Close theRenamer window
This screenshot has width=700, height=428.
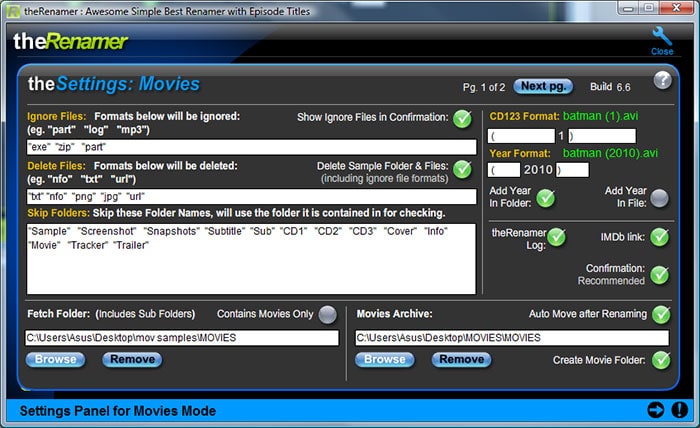coord(676,8)
